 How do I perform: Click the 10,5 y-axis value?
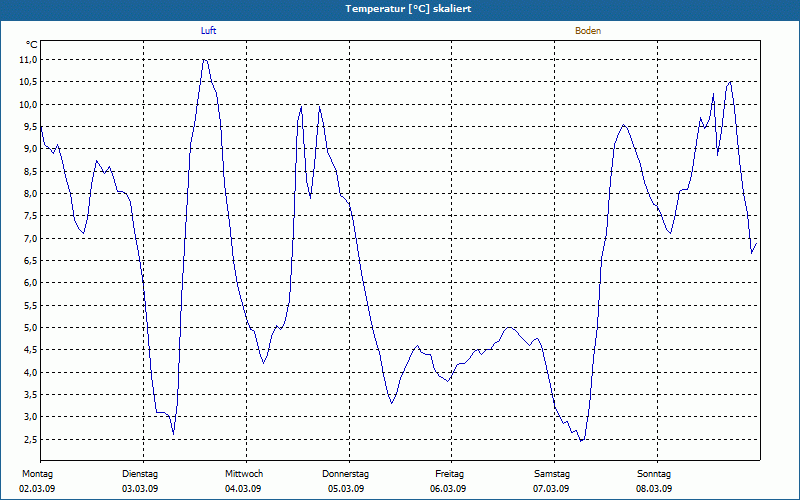(x=28, y=82)
